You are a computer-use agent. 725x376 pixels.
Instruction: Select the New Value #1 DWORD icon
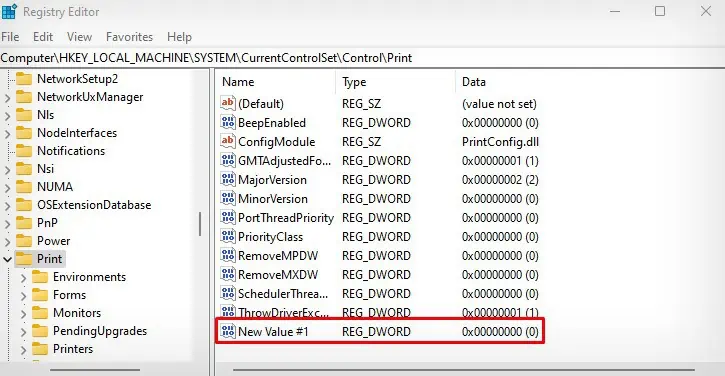[227, 331]
